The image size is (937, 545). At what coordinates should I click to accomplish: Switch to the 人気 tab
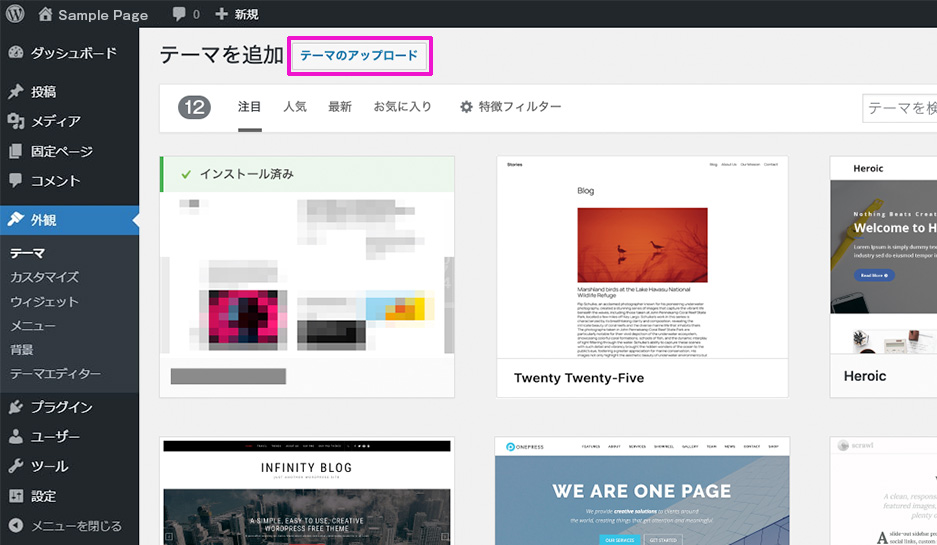[x=295, y=107]
